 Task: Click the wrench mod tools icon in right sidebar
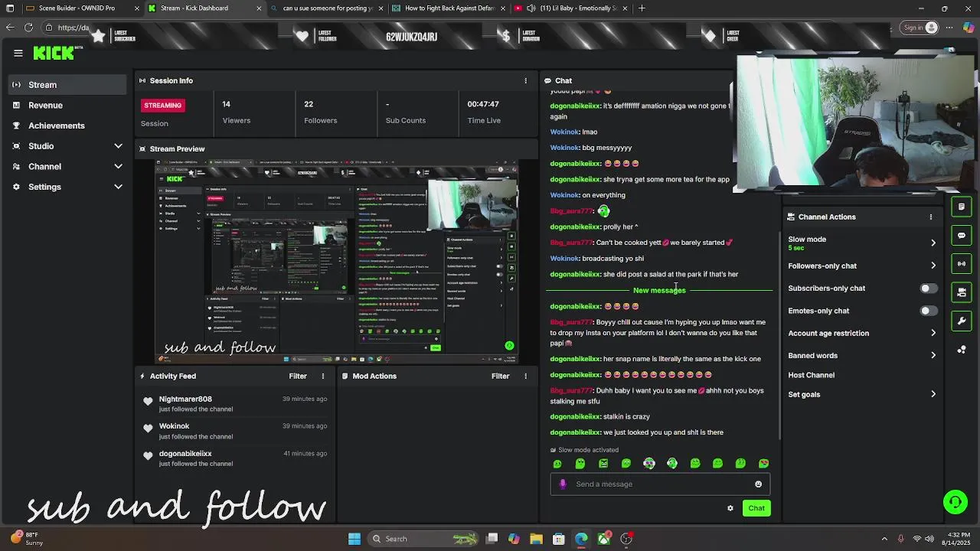tap(962, 321)
